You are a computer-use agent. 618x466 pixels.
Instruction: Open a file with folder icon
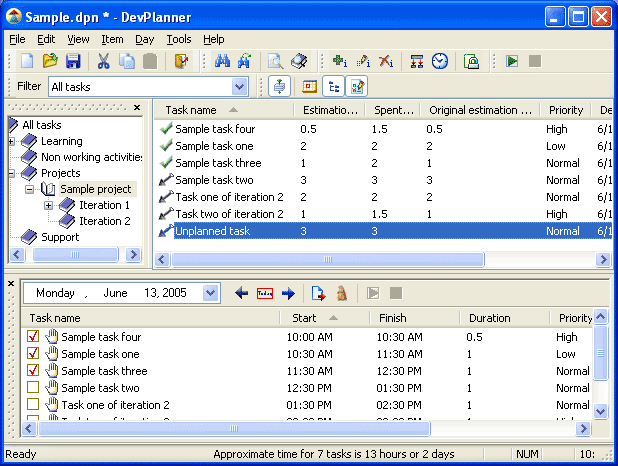pyautogui.click(x=50, y=61)
